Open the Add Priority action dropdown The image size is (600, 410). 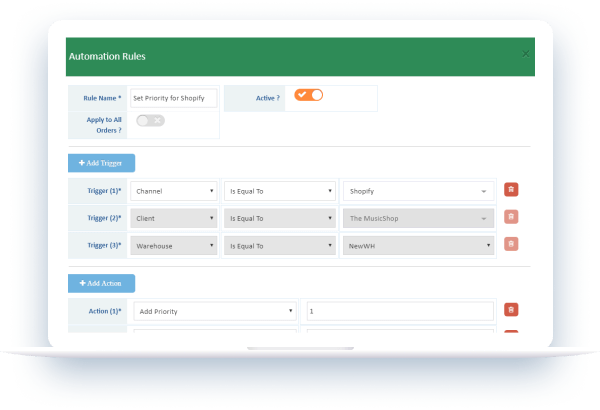click(213, 311)
